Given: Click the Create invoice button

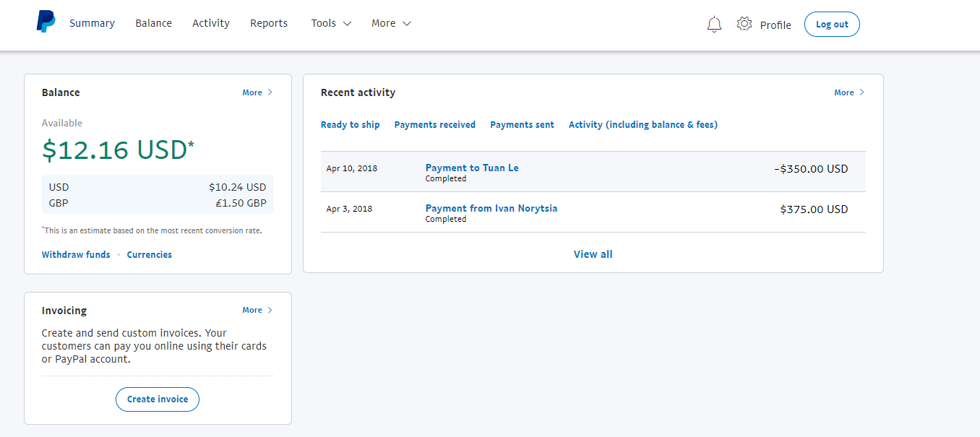Looking at the screenshot, I should click(x=158, y=399).
